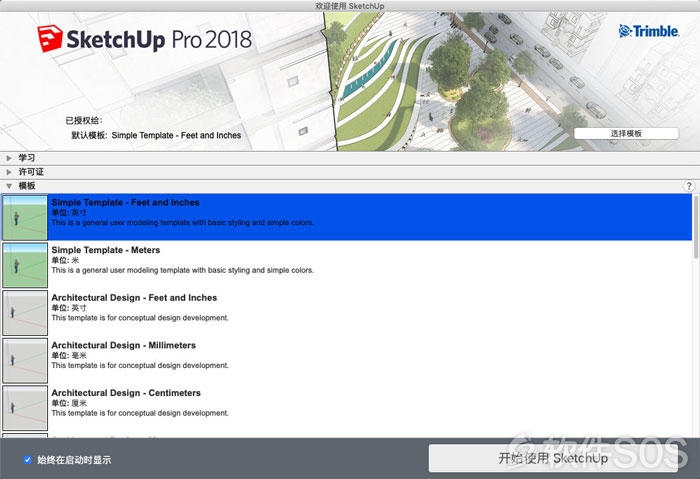Click 'Architectural Design - Centimeters' title
The image size is (700, 479).
(x=126, y=393)
